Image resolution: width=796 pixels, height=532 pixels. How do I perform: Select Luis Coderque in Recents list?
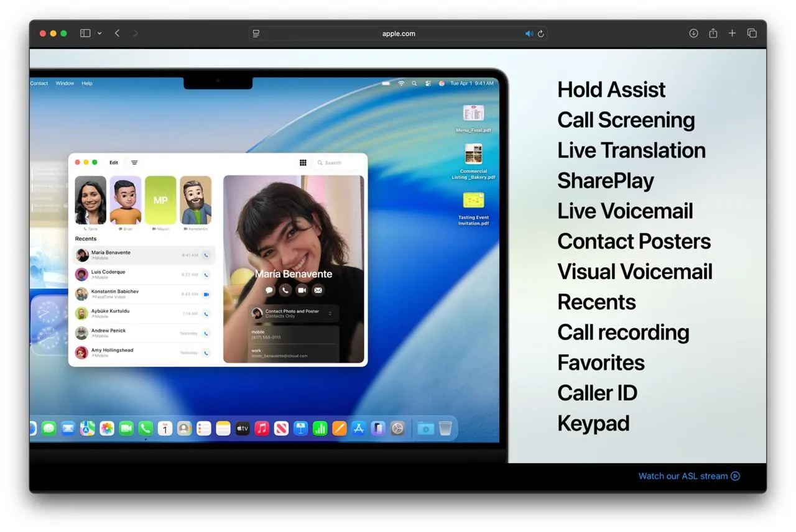(x=144, y=274)
